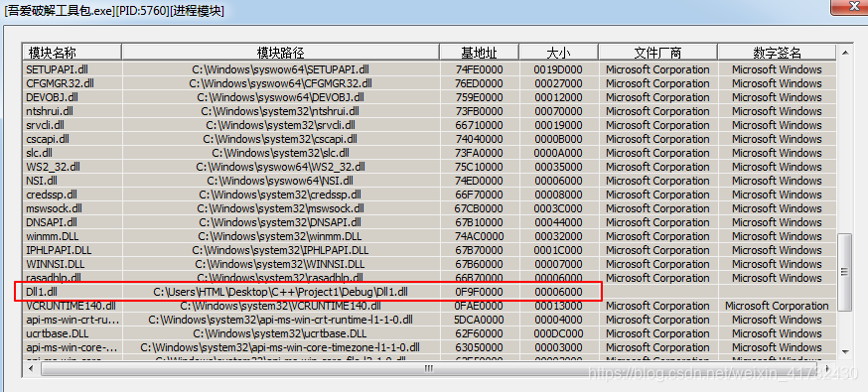Image resolution: width=868 pixels, height=392 pixels.
Task: Select the winmm.DLL module row
Action: pyautogui.click(x=429, y=236)
